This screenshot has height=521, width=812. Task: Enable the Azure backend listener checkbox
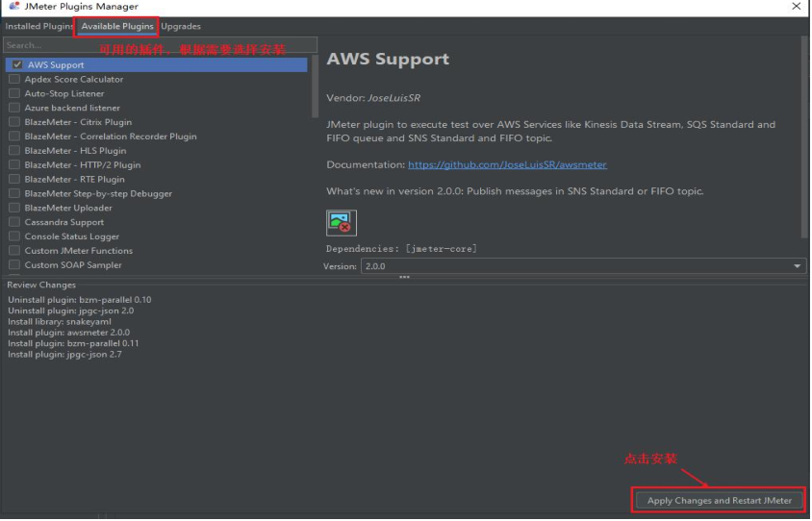point(14,108)
